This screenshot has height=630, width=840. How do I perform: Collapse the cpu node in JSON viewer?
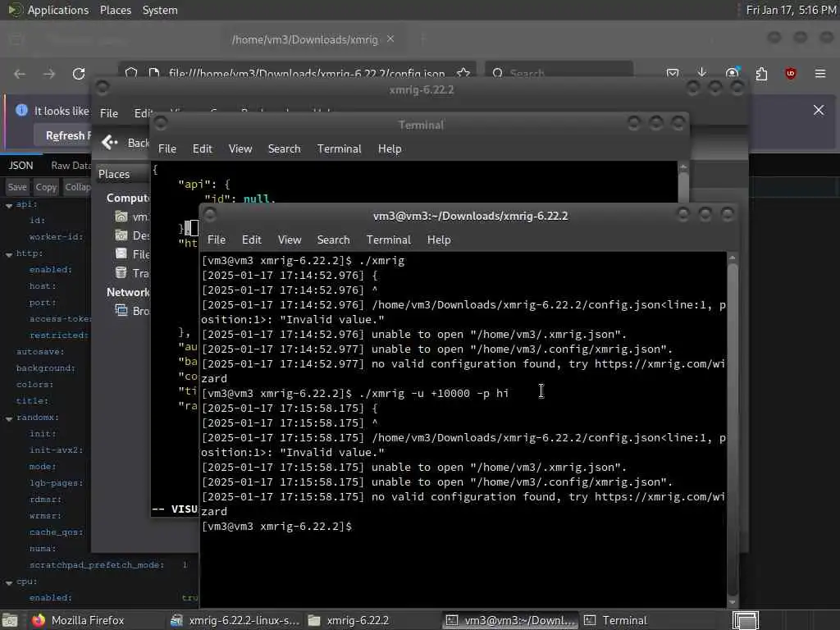[9, 582]
